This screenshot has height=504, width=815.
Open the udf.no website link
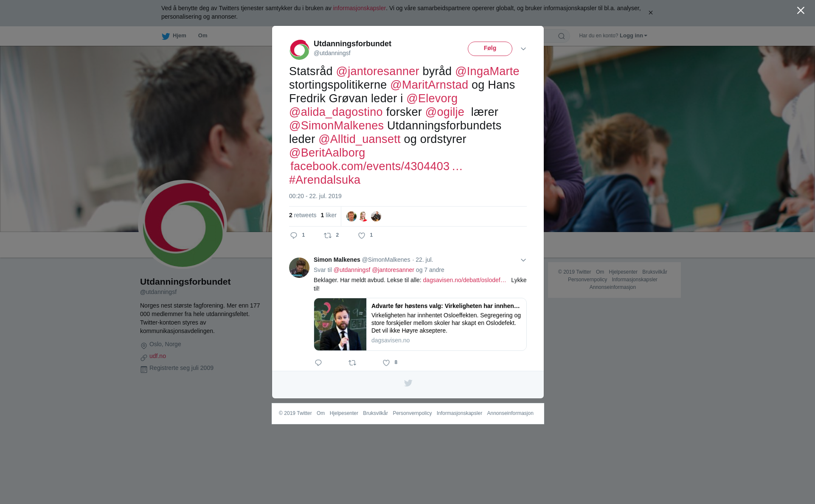point(157,356)
